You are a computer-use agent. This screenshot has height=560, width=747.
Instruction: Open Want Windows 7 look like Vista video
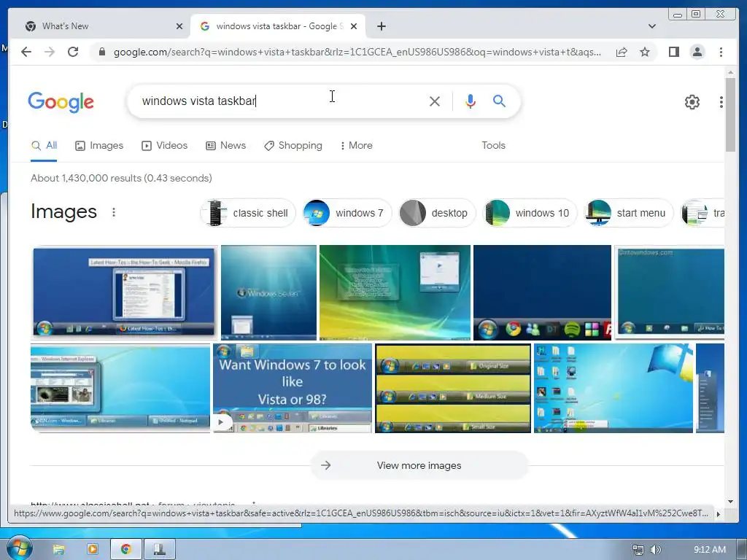tap(293, 388)
